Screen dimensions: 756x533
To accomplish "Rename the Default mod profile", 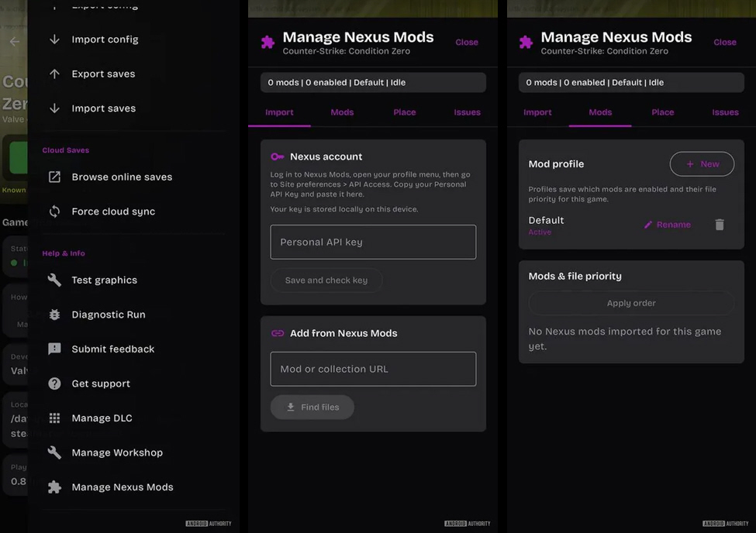I will pos(668,225).
